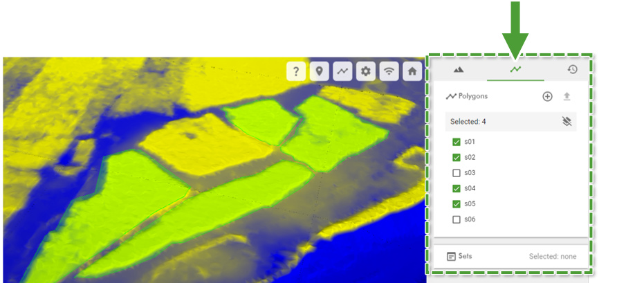
Task: Uncheck the s05 polygon checkbox
Action: point(456,203)
